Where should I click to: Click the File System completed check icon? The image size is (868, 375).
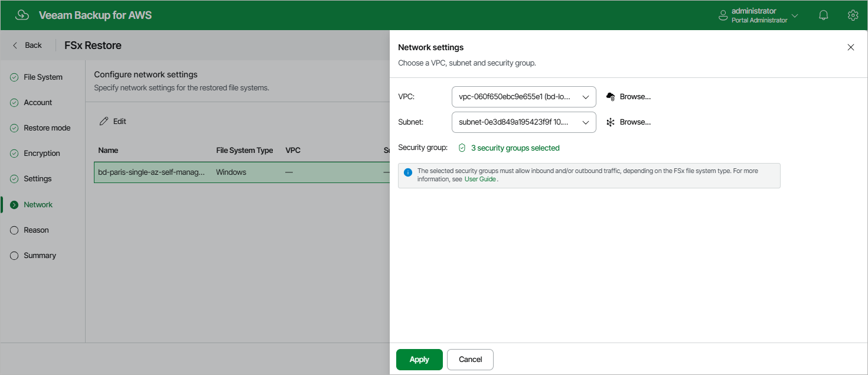(14, 77)
